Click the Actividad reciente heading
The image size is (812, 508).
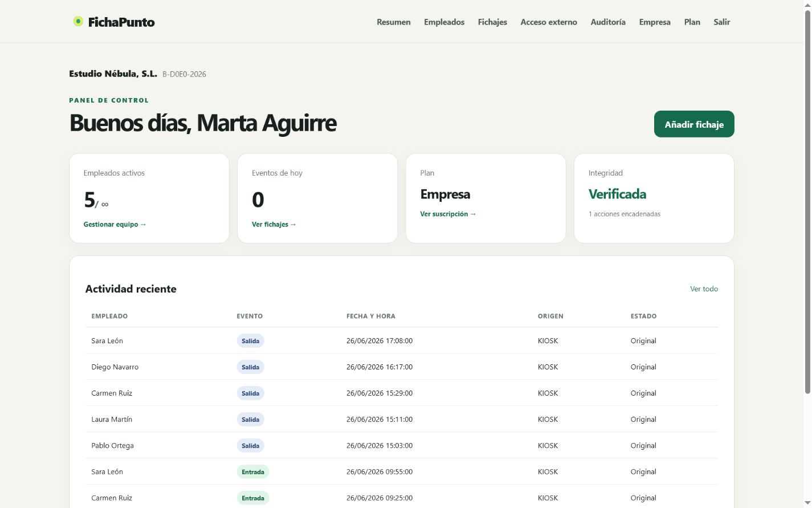click(x=131, y=289)
